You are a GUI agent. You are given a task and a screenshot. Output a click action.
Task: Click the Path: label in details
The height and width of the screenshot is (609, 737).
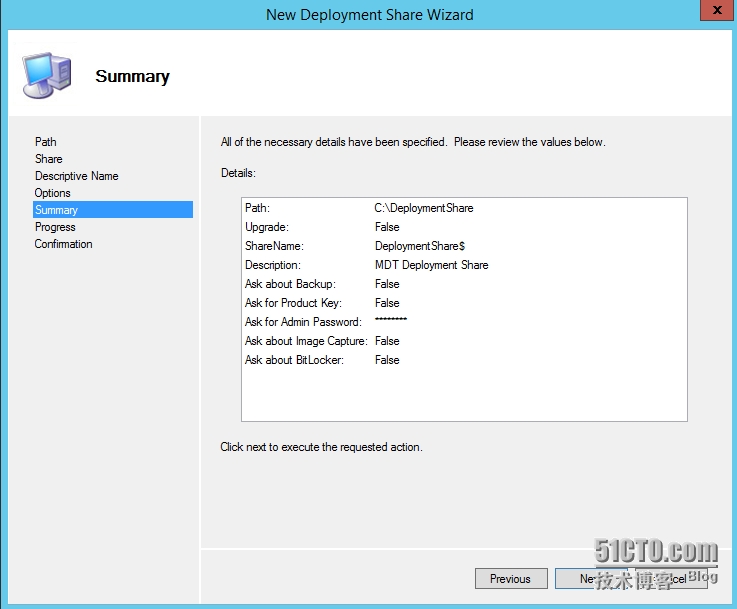[x=257, y=208]
